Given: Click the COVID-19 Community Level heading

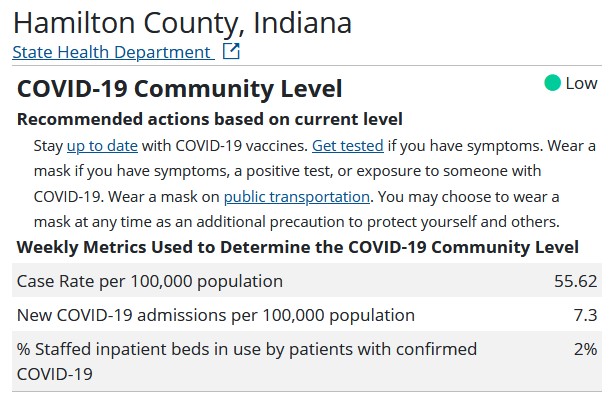Looking at the screenshot, I should [180, 88].
